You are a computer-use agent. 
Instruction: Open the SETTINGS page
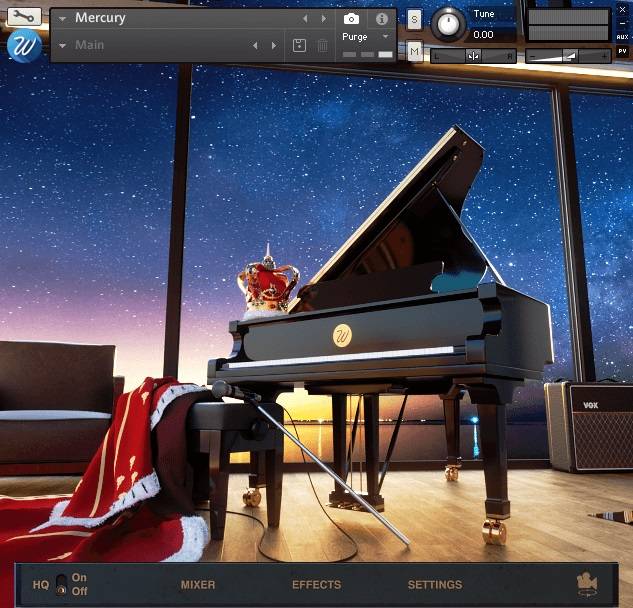[434, 585]
